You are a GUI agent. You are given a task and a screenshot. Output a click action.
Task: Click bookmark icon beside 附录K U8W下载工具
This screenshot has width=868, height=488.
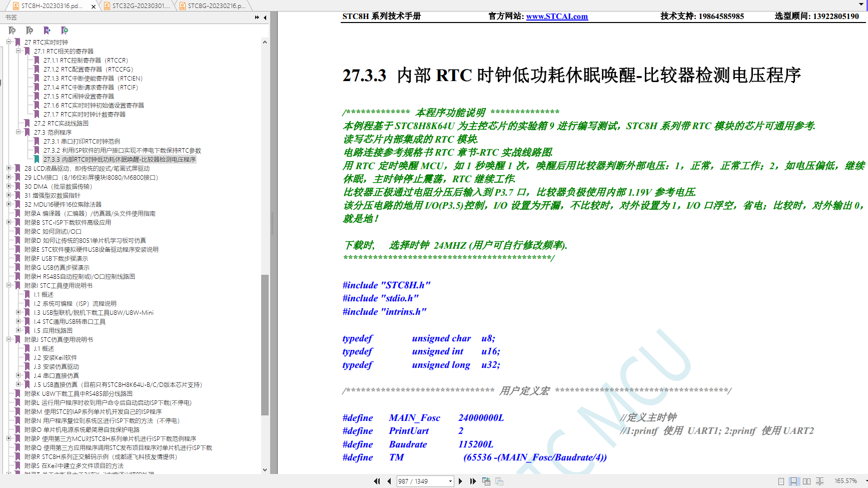(x=18, y=394)
